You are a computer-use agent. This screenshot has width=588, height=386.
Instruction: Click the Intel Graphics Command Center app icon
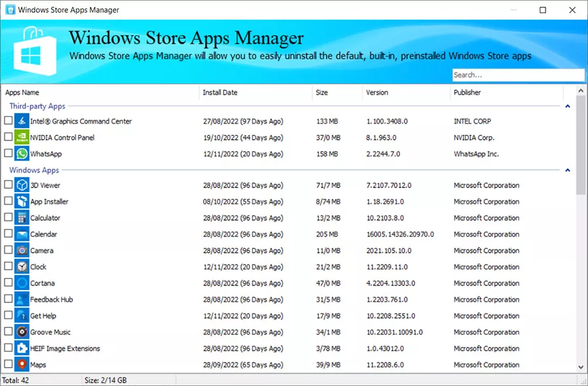point(22,121)
